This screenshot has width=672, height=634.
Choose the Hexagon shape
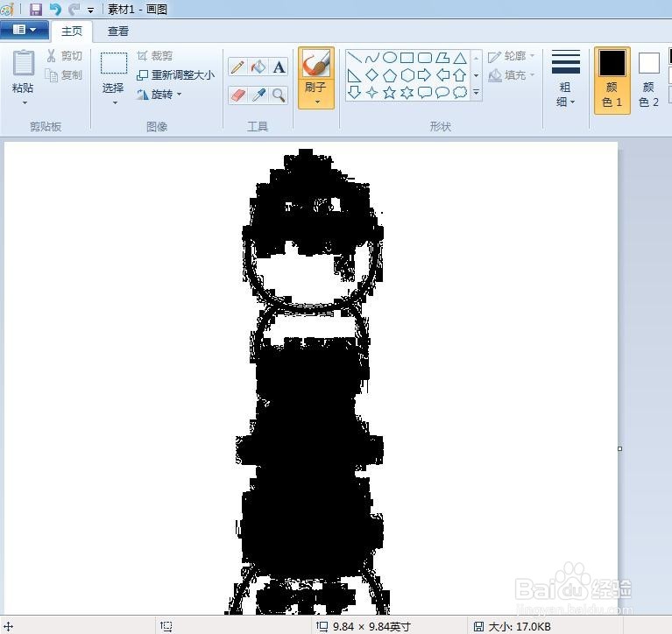click(407, 75)
